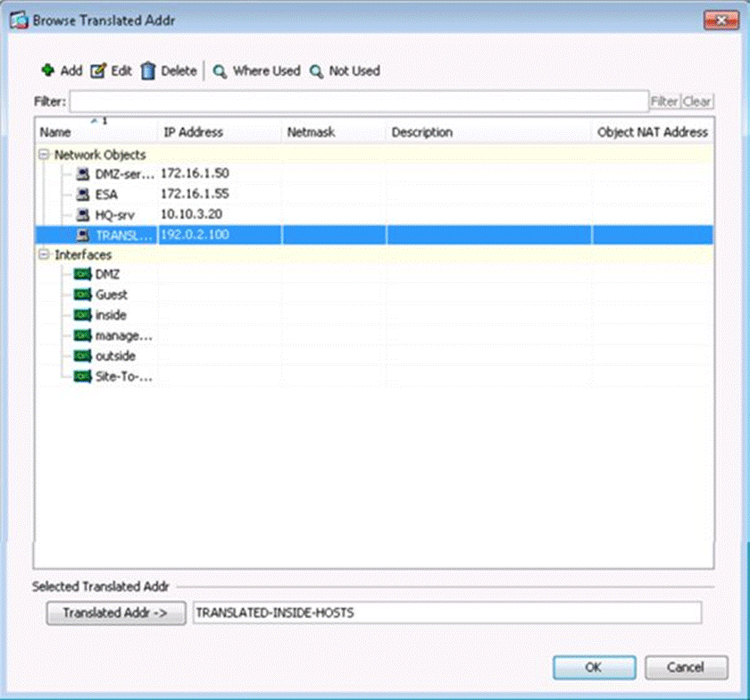
Task: Select the HQ-srv network object row
Action: (x=116, y=214)
